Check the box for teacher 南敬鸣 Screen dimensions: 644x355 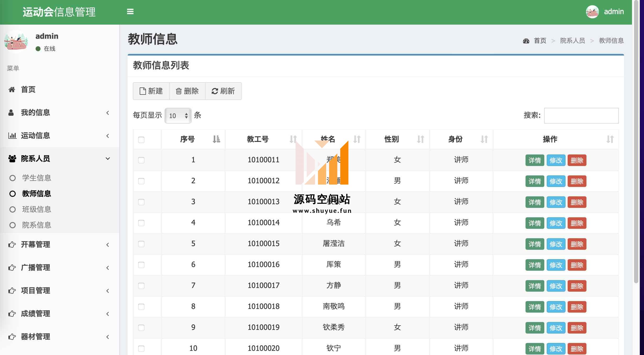coord(141,307)
